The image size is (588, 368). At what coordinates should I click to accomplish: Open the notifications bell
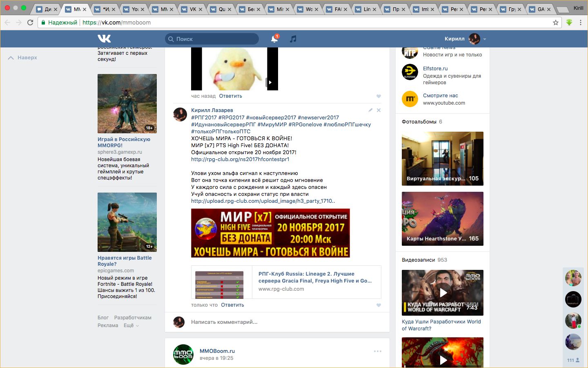pyautogui.click(x=274, y=39)
